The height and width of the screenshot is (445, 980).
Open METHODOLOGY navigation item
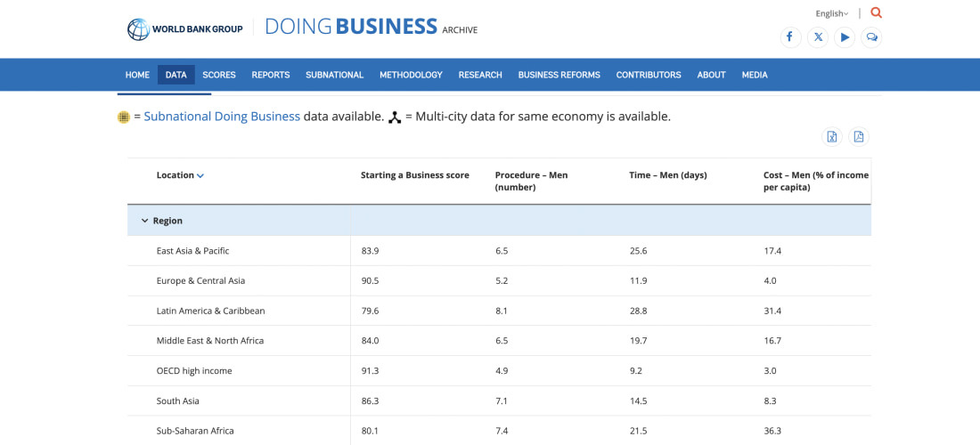(x=412, y=75)
